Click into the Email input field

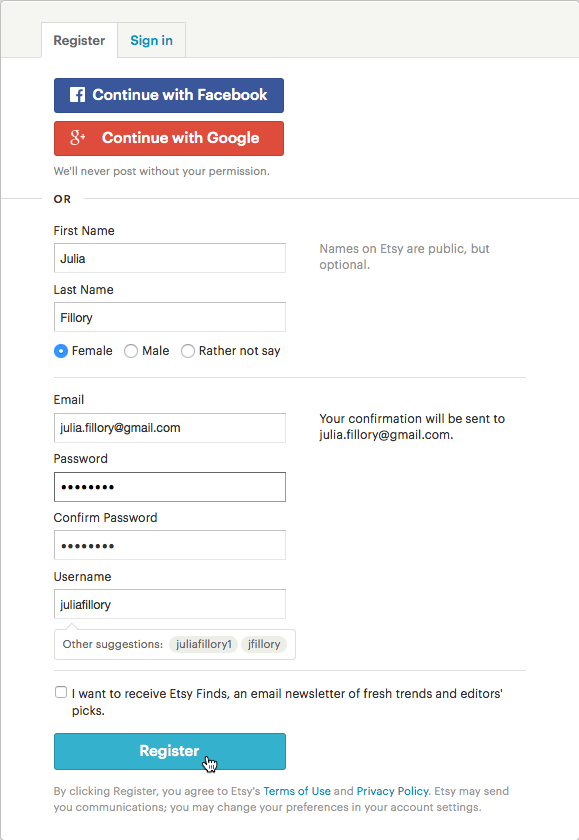click(170, 428)
